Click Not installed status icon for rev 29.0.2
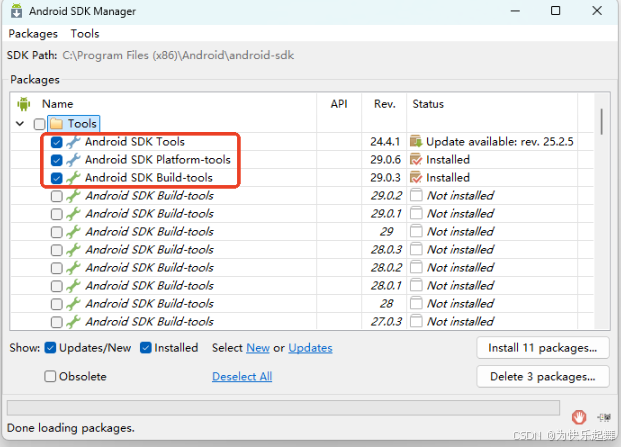The width and height of the screenshot is (621, 447). point(416,196)
